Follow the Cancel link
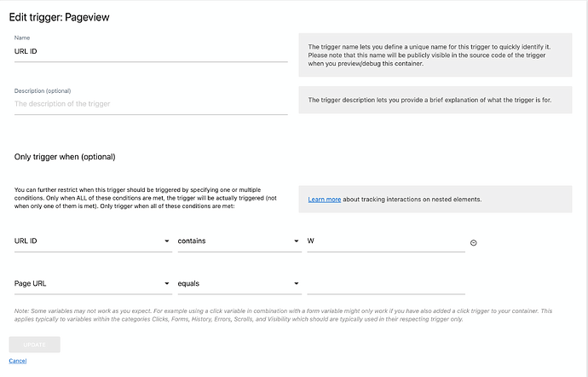The height and width of the screenshot is (377, 588). (x=18, y=361)
